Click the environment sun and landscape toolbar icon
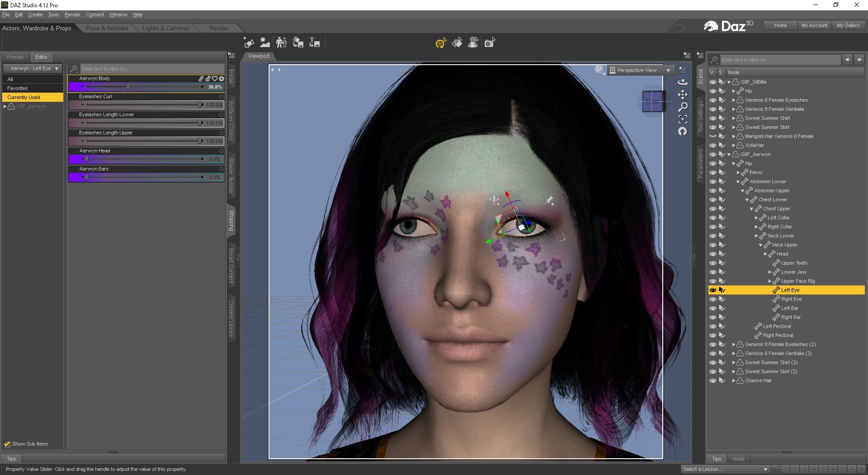This screenshot has height=475, width=868. coord(265,43)
